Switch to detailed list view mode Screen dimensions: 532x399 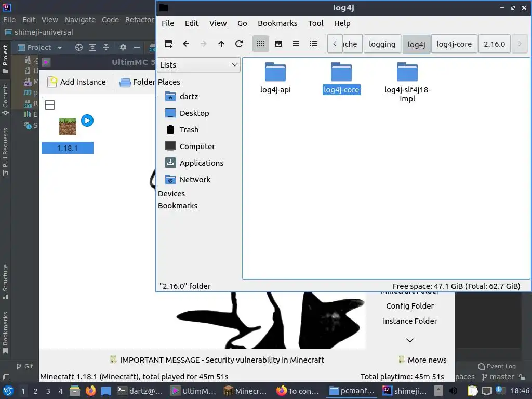pyautogui.click(x=314, y=44)
